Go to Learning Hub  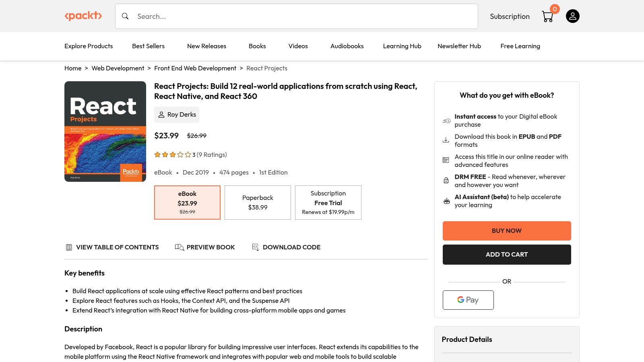[402, 46]
